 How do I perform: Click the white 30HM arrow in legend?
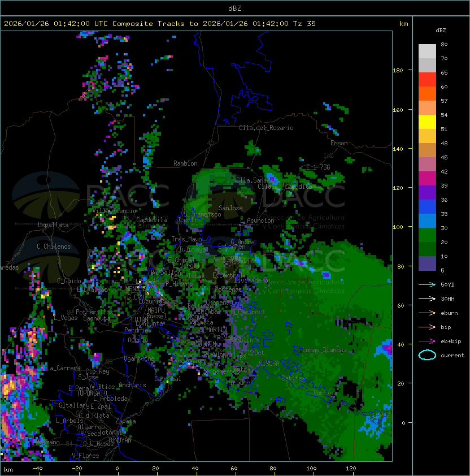pos(427,298)
